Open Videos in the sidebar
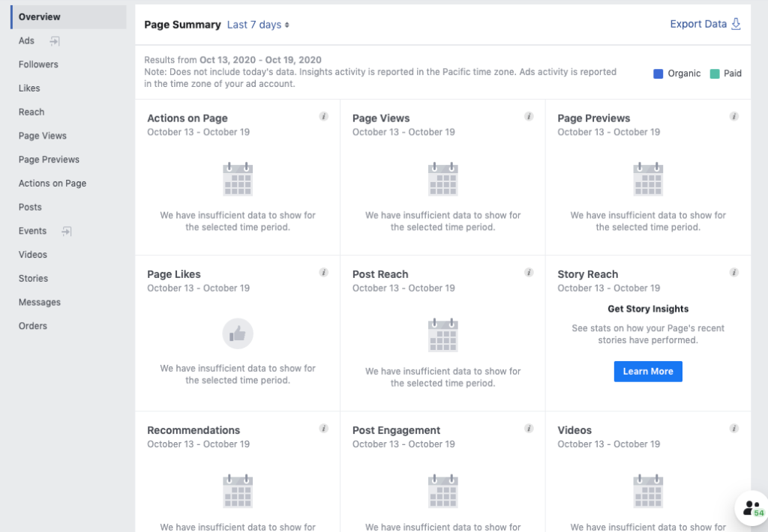The height and width of the screenshot is (532, 768). click(x=33, y=255)
